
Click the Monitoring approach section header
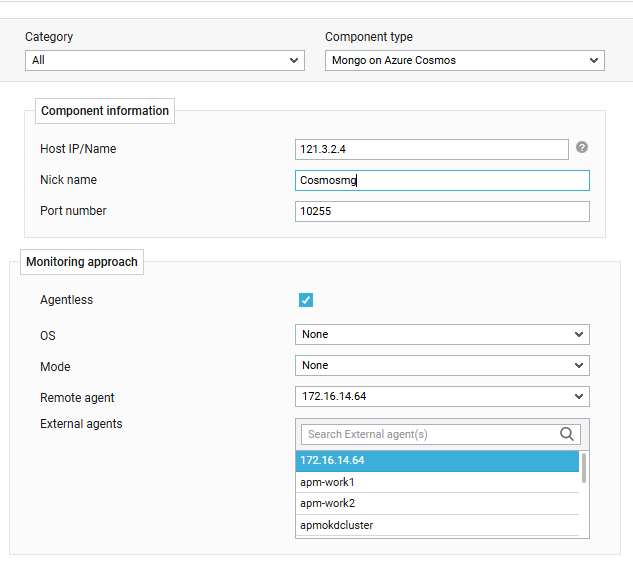(83, 262)
